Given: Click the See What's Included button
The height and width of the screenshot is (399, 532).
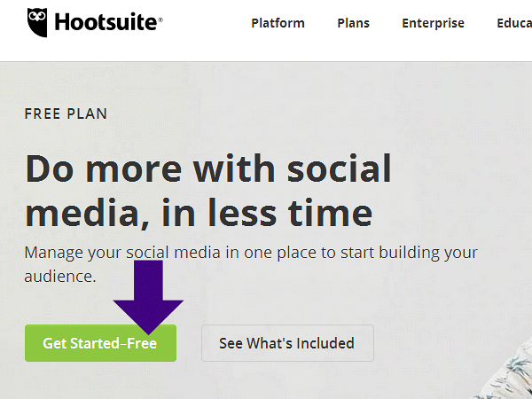Looking at the screenshot, I should click(287, 343).
